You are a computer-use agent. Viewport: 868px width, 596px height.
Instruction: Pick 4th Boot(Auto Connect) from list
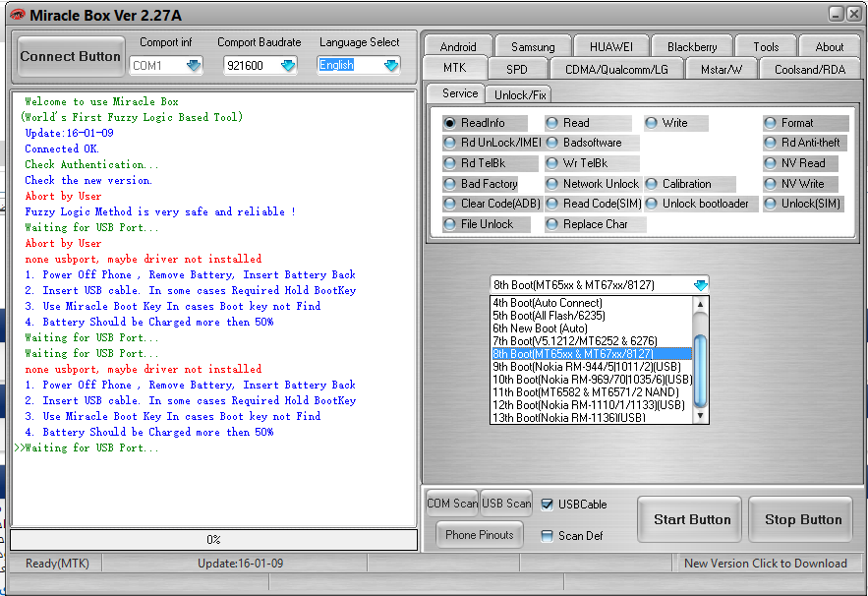591,303
